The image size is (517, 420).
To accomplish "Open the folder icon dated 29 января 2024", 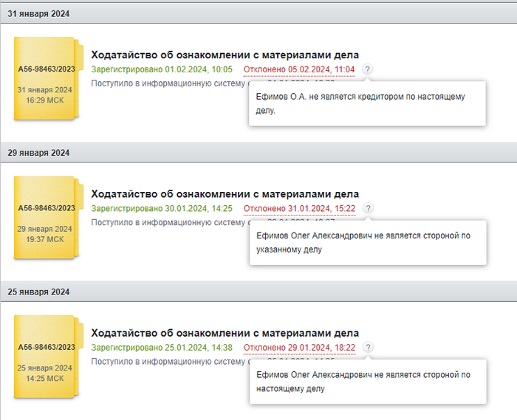I will click(x=47, y=218).
